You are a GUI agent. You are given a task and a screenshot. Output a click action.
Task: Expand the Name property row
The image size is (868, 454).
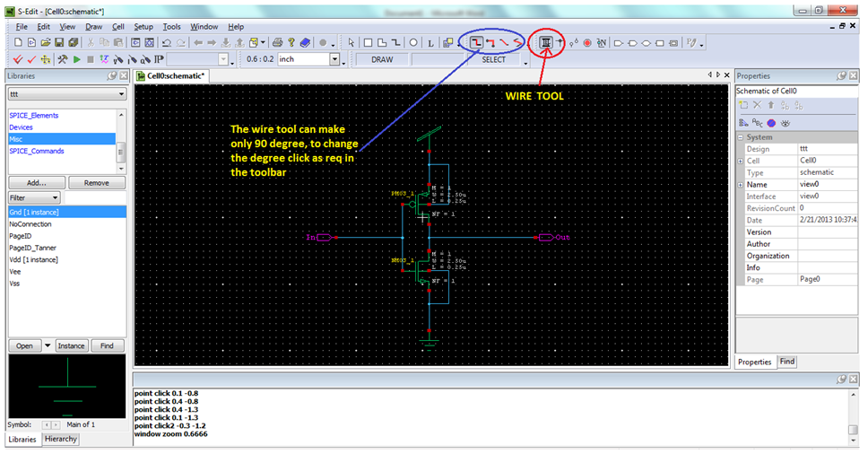tap(741, 184)
